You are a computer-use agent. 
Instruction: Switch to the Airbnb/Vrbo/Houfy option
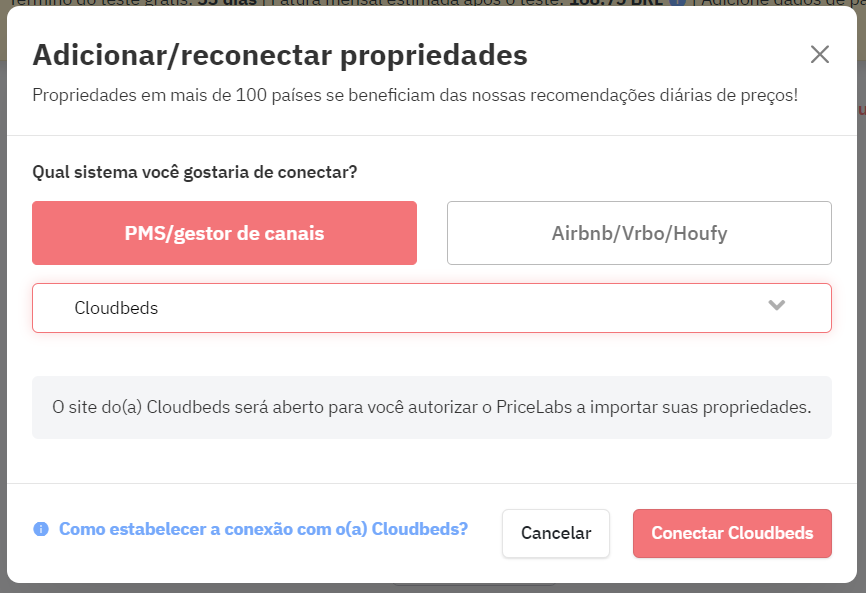[639, 233]
